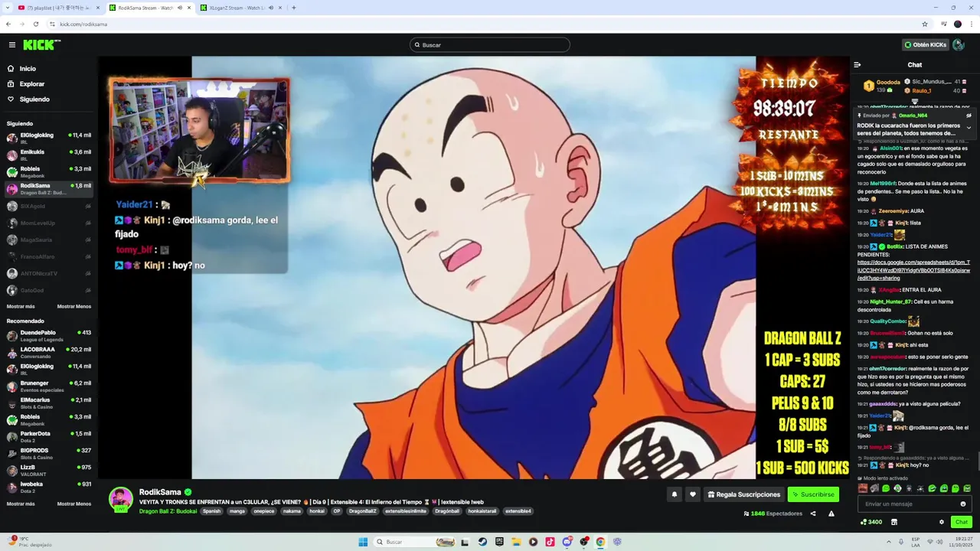980x551 pixels.
Task: Report the stream with the warning triangle icon
Action: tap(831, 514)
